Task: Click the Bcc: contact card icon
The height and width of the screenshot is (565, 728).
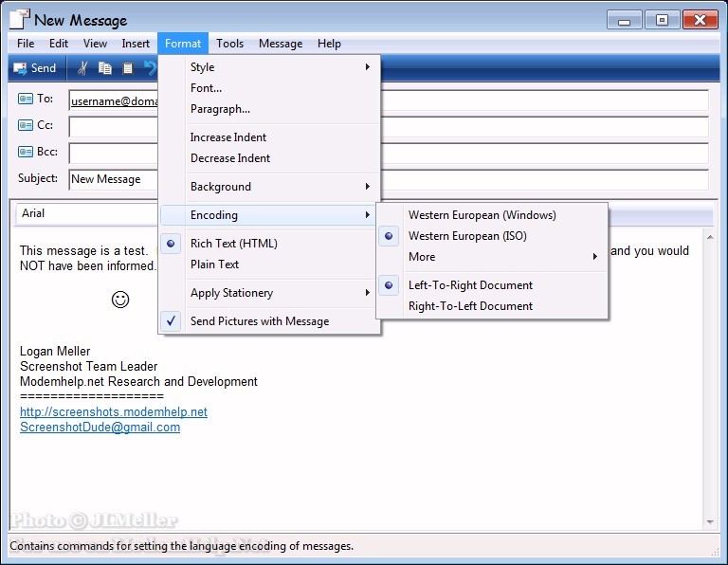Action: pyautogui.click(x=26, y=152)
